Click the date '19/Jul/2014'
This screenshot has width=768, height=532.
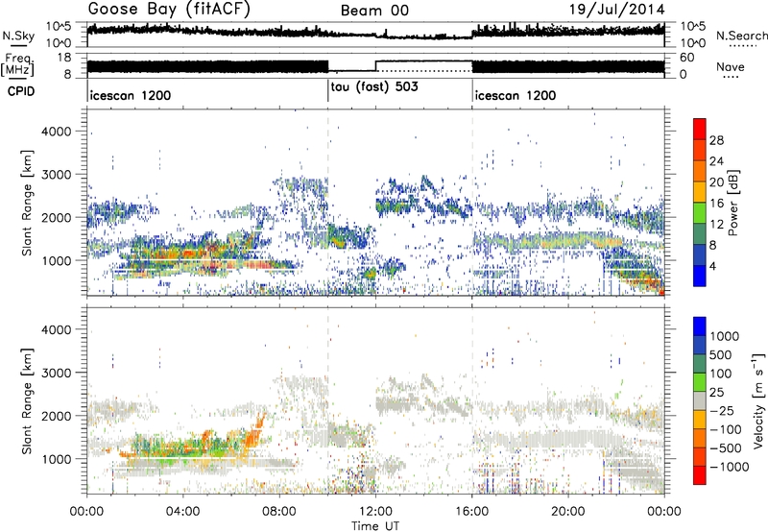coord(616,10)
